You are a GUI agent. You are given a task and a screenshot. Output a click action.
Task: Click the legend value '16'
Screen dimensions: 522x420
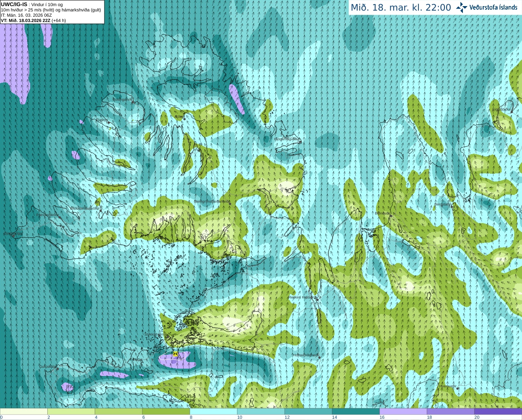[382, 417]
